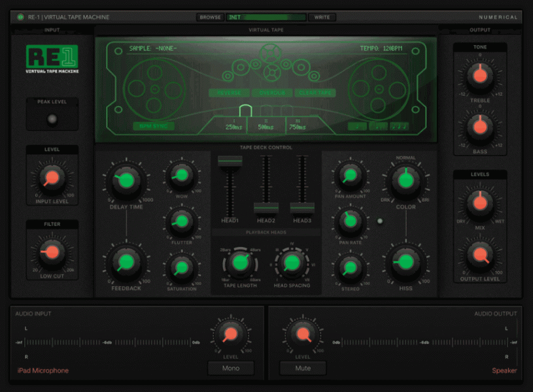Click the Hiss knob
This screenshot has width=533, height=392.
pyautogui.click(x=406, y=262)
